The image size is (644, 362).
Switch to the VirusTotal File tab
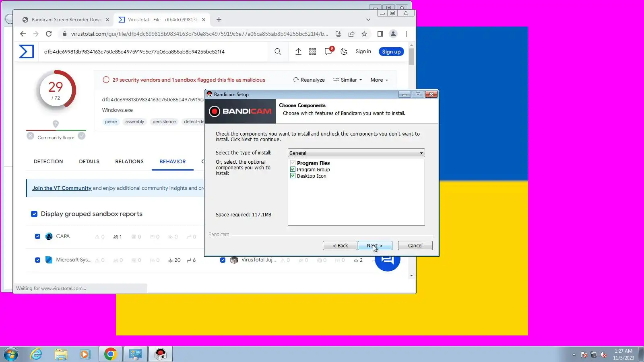(162, 20)
